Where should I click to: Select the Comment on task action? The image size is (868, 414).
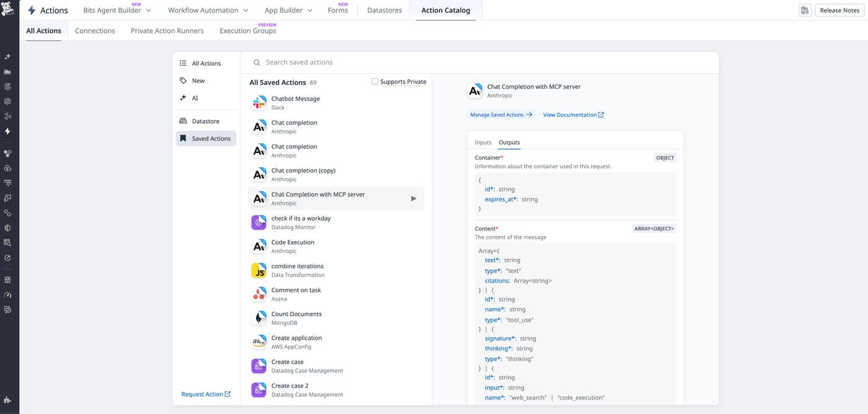(x=336, y=294)
